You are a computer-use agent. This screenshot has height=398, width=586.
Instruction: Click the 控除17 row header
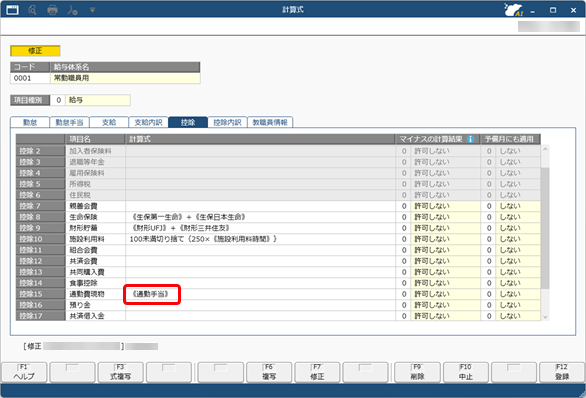pos(40,316)
